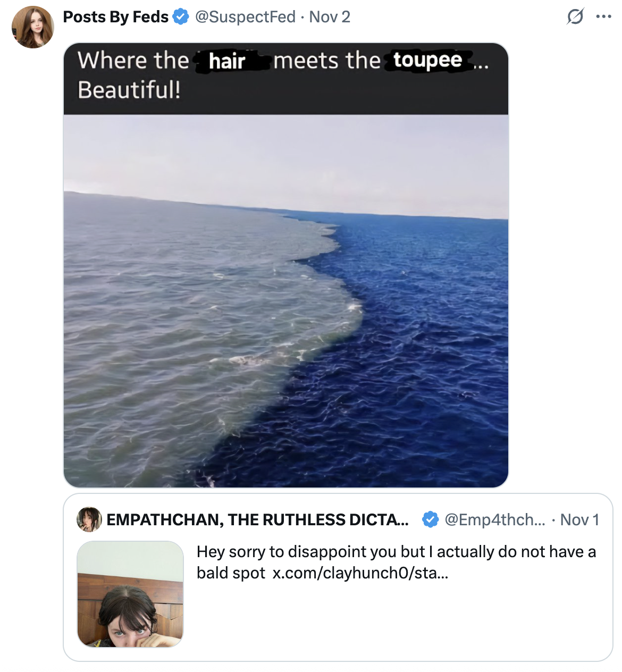
Task: Click the Grok slashed-circle icon
Action: [575, 16]
